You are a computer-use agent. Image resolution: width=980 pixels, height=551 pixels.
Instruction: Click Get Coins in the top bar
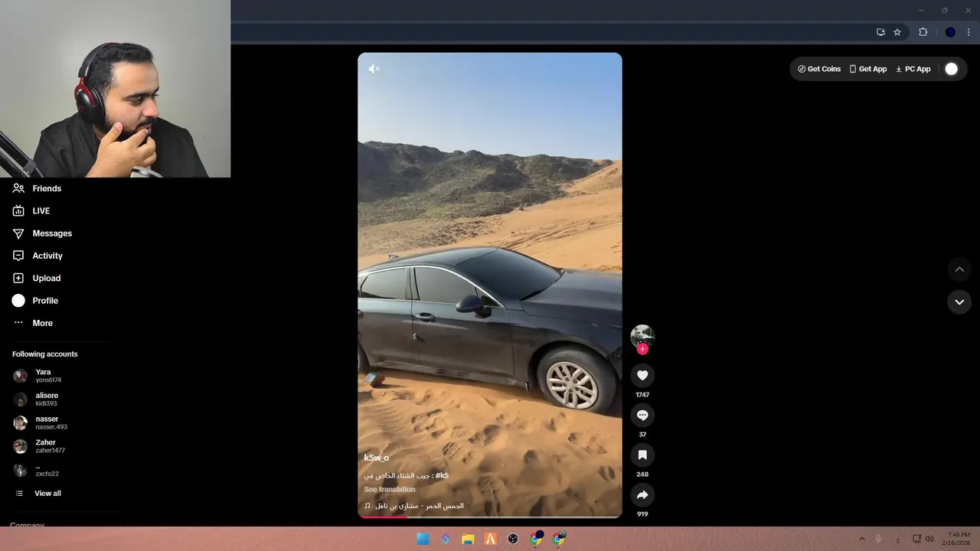click(x=819, y=69)
